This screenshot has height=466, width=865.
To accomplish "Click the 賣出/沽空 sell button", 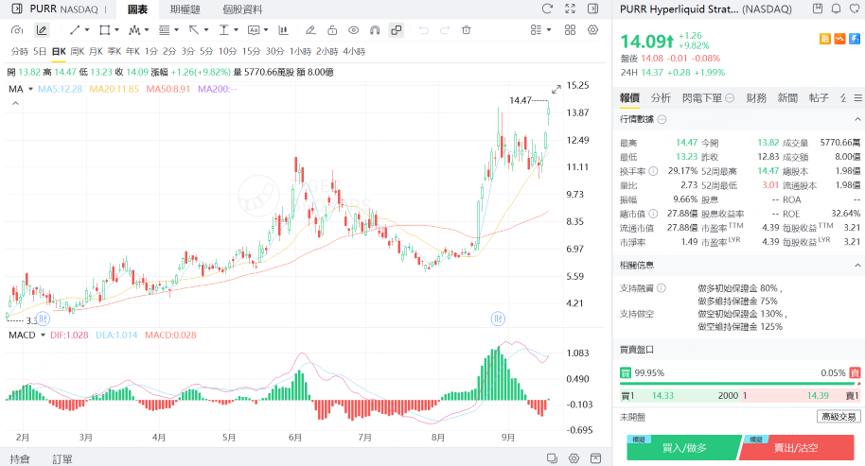I will pos(797,447).
